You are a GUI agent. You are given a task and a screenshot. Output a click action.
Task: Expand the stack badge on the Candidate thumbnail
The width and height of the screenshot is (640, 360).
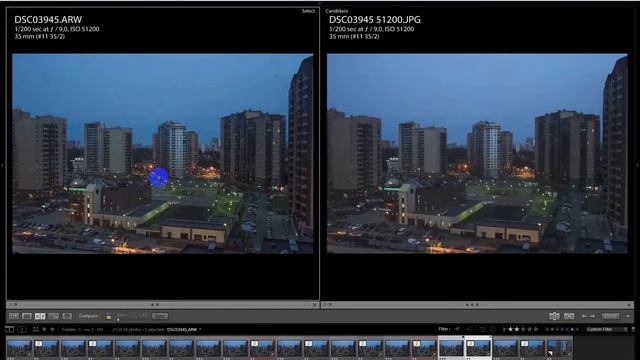(x=471, y=344)
